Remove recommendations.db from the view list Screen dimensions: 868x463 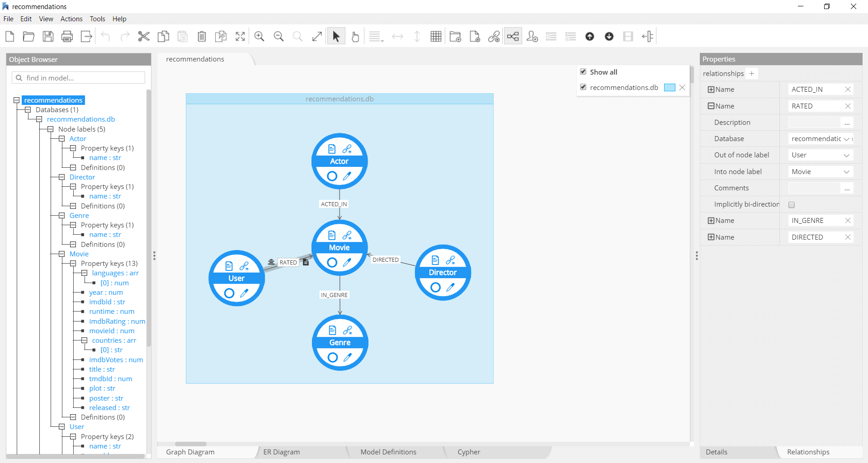click(x=682, y=88)
